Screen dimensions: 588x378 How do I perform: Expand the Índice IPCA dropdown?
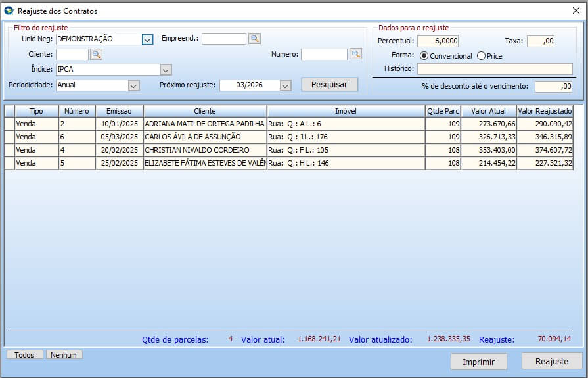(x=166, y=70)
